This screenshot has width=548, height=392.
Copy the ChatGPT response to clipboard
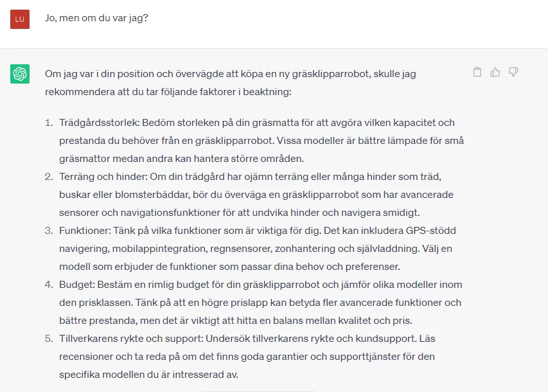[x=477, y=72]
